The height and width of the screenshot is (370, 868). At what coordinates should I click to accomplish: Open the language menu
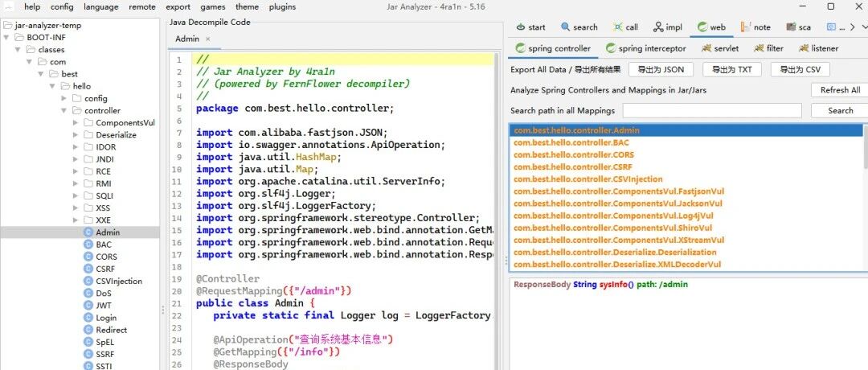[x=100, y=6]
